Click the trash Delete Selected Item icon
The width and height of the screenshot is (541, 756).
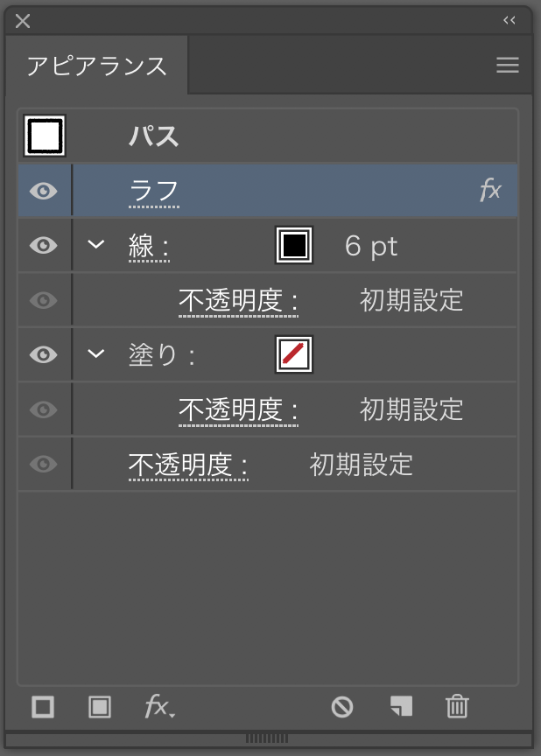457,706
